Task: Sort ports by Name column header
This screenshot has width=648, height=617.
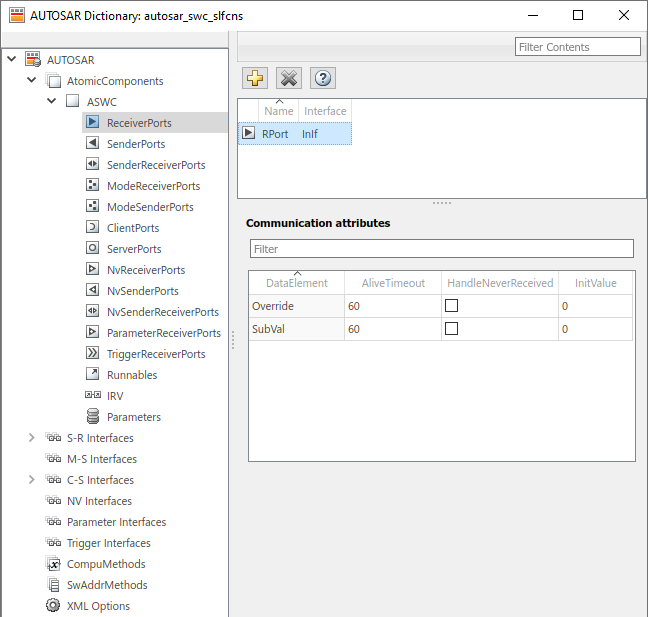Action: [279, 111]
